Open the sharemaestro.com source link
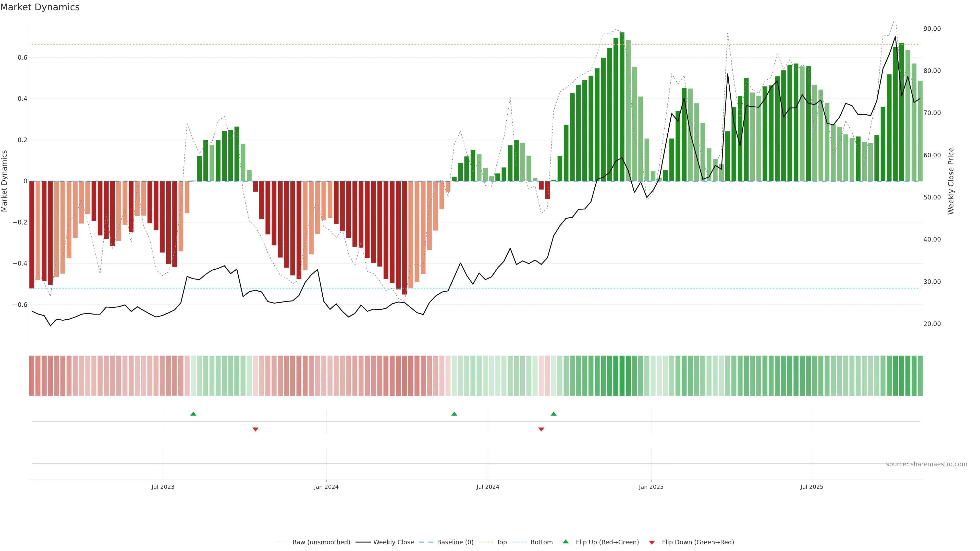The image size is (980, 551). pyautogui.click(x=926, y=464)
